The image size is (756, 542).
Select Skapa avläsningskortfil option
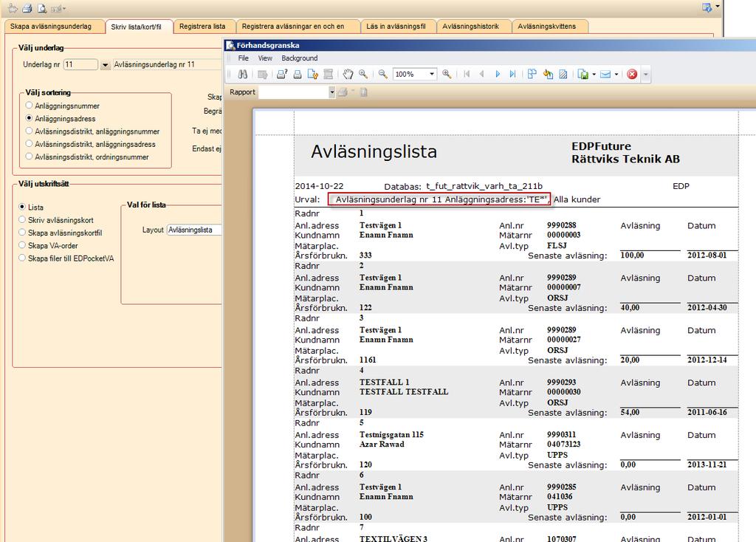click(61, 233)
